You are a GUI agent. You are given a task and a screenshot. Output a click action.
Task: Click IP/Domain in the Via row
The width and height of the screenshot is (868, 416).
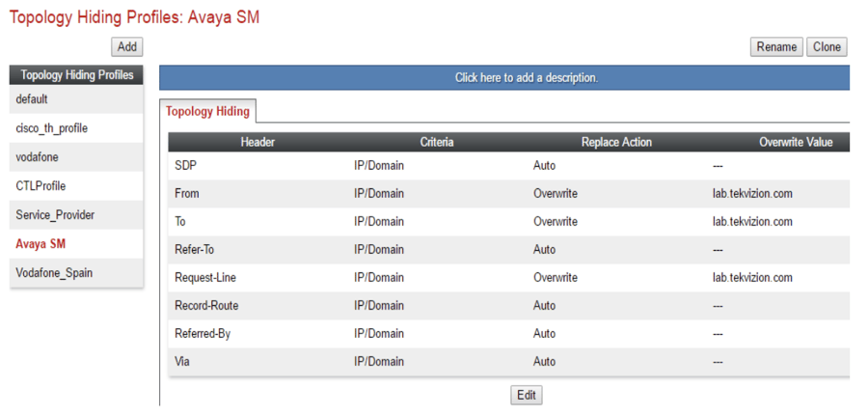tap(379, 362)
